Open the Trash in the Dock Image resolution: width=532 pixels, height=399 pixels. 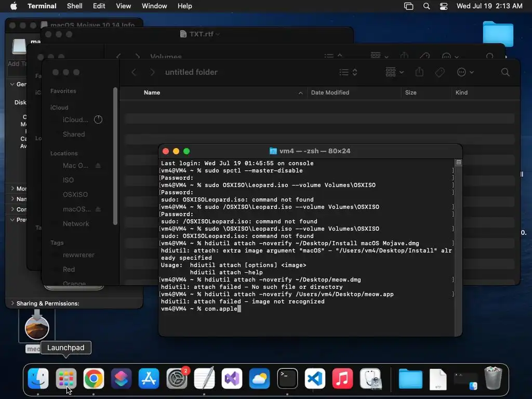[493, 378]
